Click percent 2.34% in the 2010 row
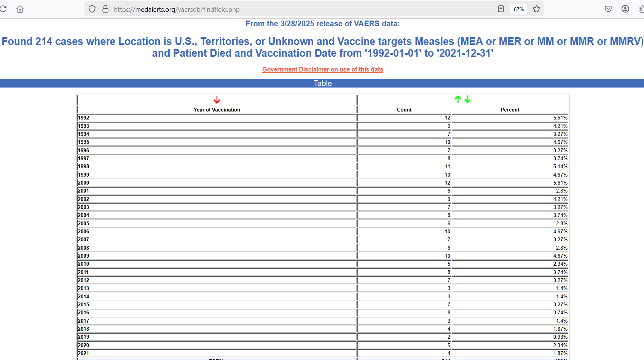Screen dimensions: 644x360 (560, 264)
